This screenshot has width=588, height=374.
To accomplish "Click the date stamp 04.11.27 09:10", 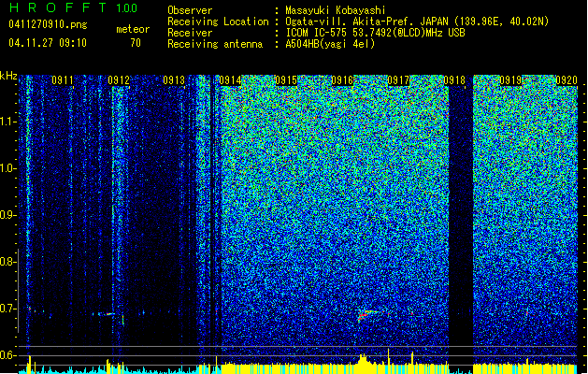I will pyautogui.click(x=48, y=43).
